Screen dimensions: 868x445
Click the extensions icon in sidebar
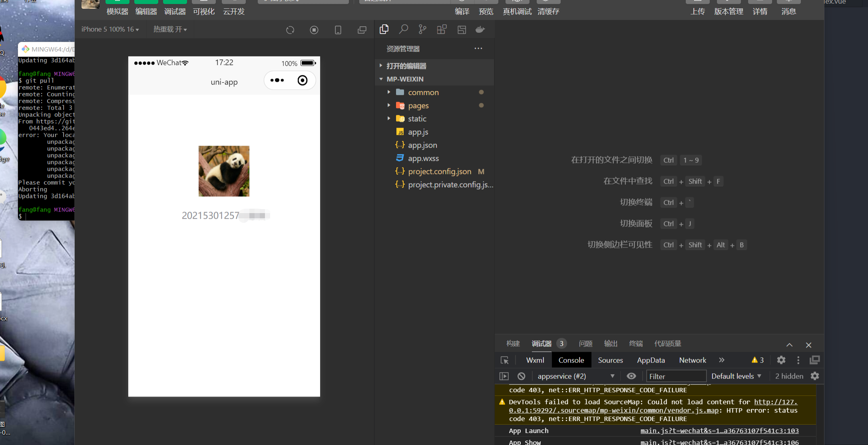[x=442, y=29]
